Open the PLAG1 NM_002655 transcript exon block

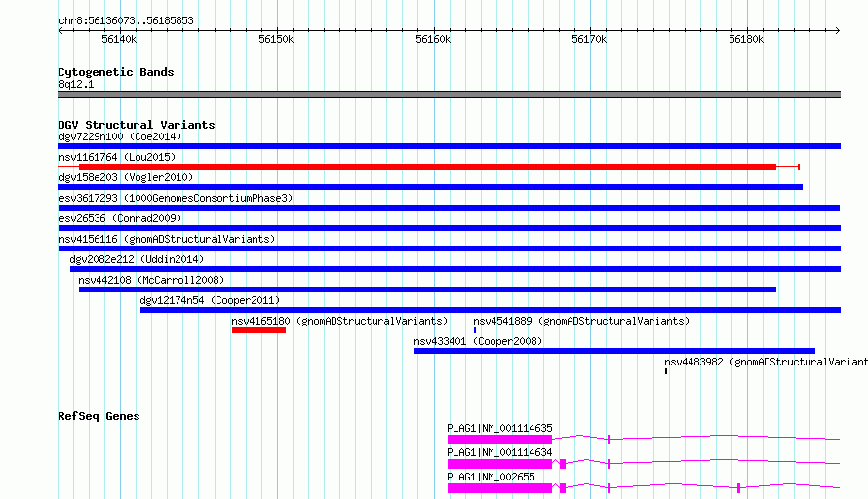pos(499,488)
